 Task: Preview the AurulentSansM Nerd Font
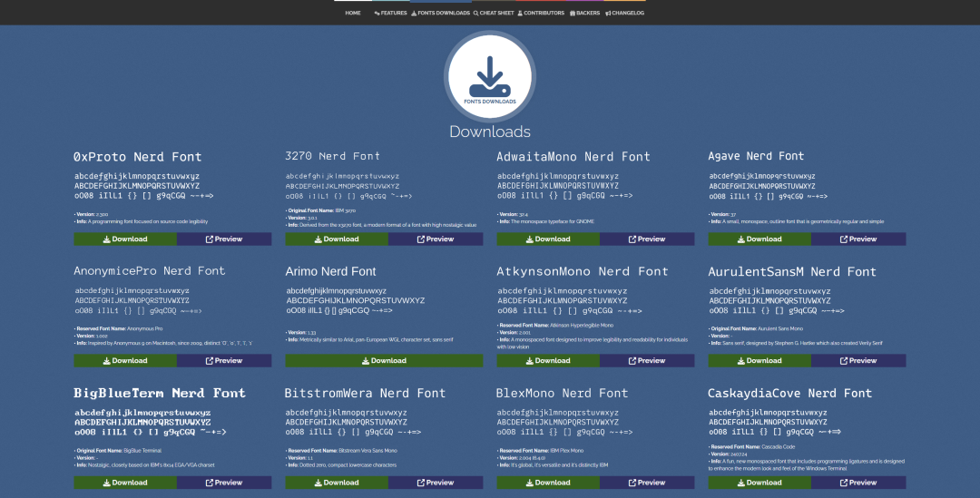[x=858, y=360]
